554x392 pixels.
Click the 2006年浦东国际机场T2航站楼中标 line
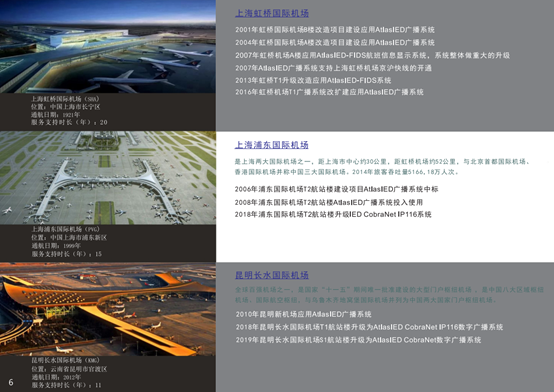pos(336,189)
